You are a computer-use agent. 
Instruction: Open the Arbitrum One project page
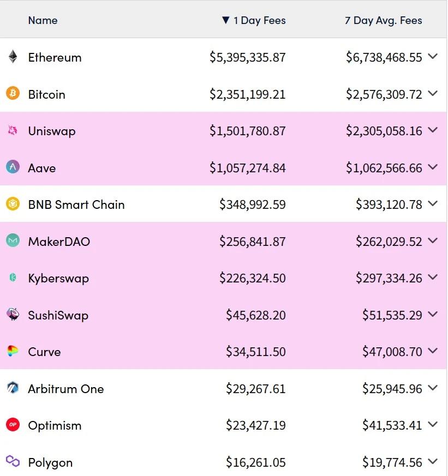click(x=65, y=389)
